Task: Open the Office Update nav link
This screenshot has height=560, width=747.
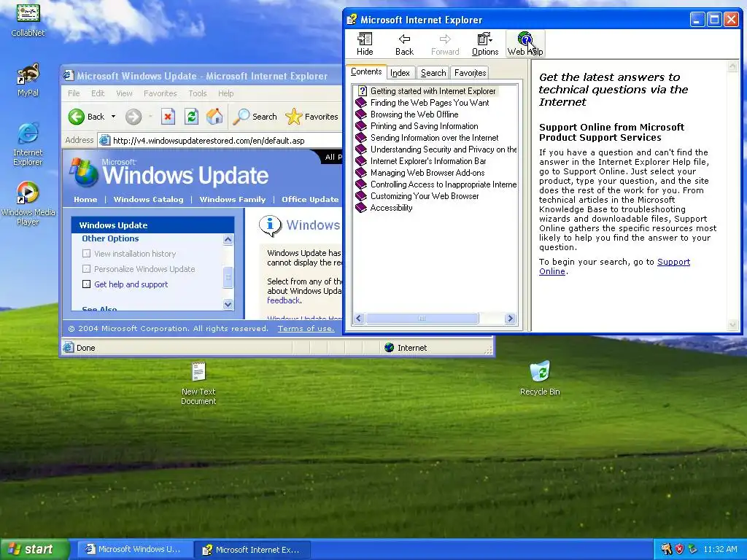Action: coord(310,200)
